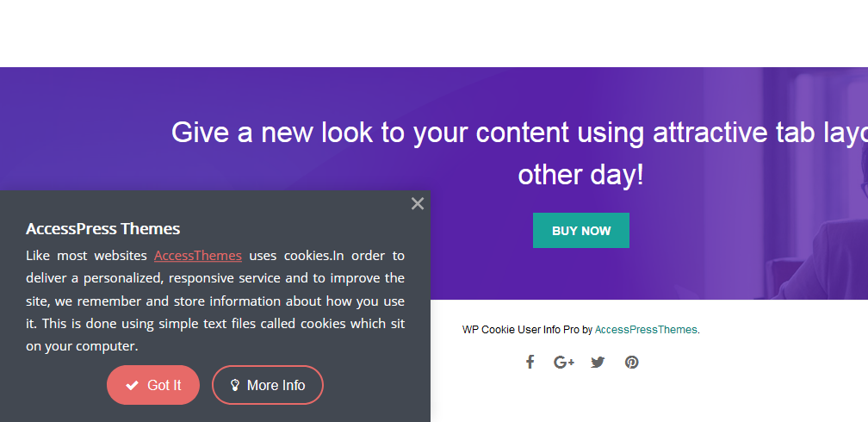
Task: Click the checkmark icon beside Got It
Action: point(132,386)
